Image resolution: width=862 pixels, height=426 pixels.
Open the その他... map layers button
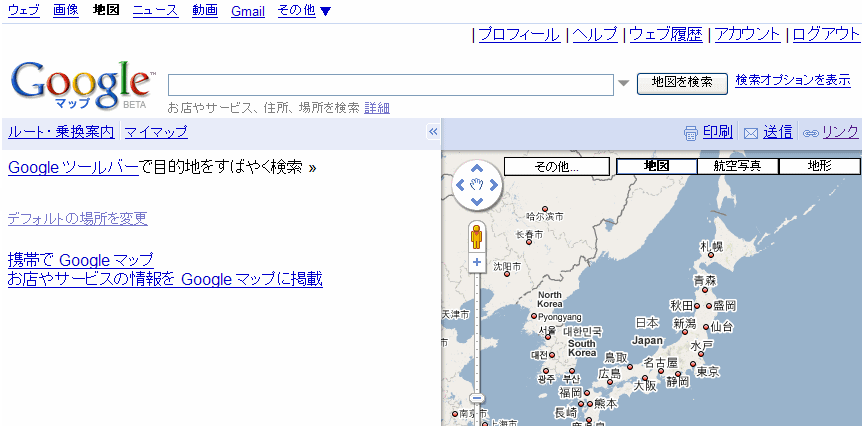(x=556, y=167)
